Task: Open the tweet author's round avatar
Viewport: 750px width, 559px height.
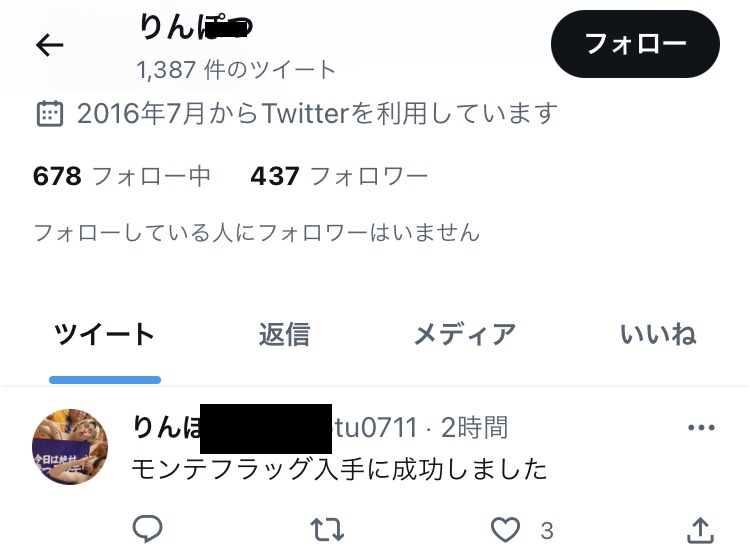Action: 70,447
